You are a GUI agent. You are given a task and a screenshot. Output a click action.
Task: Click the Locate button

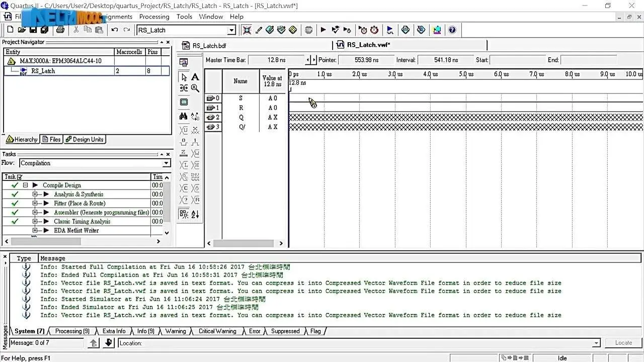tap(623, 343)
